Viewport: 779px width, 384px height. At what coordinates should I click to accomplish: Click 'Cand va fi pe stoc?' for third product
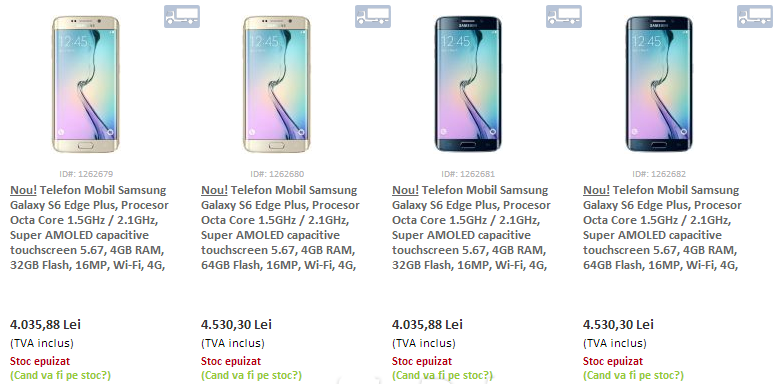(x=443, y=376)
